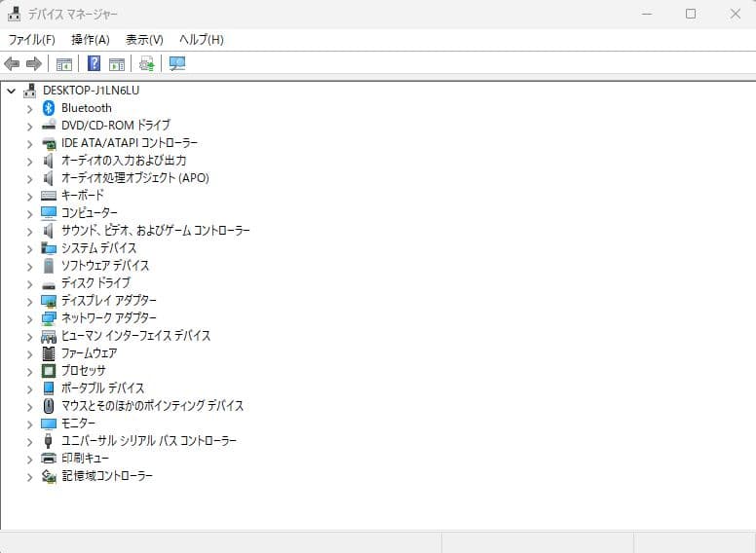This screenshot has width=756, height=553.
Task: Select マウスとそのほかのポインティング デバイス row text
Action: (152, 406)
